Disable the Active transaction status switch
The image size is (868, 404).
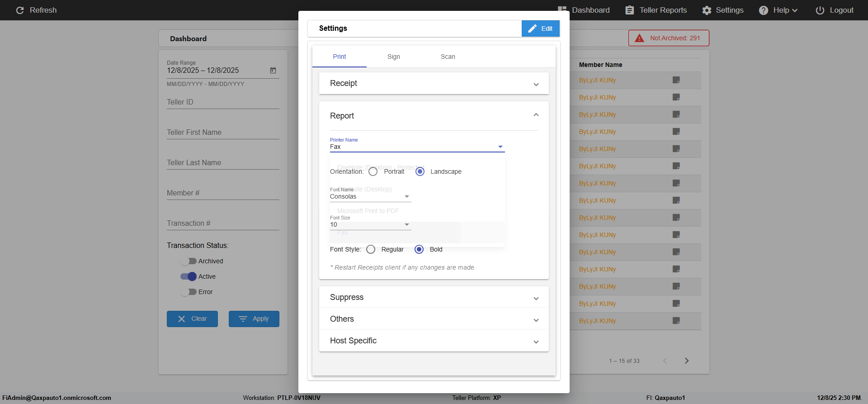[189, 276]
